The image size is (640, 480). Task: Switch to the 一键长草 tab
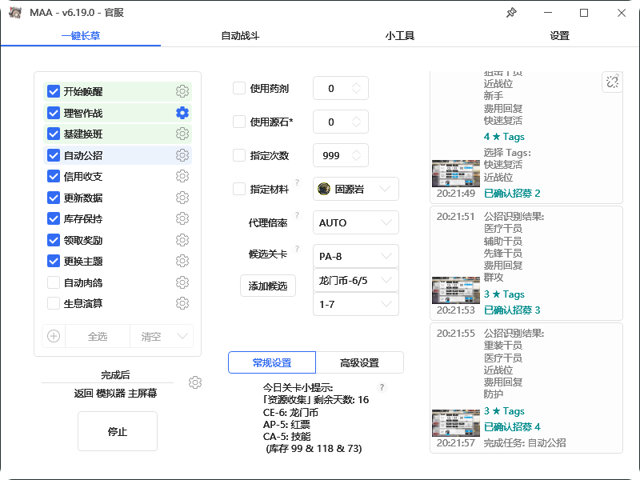click(81, 36)
